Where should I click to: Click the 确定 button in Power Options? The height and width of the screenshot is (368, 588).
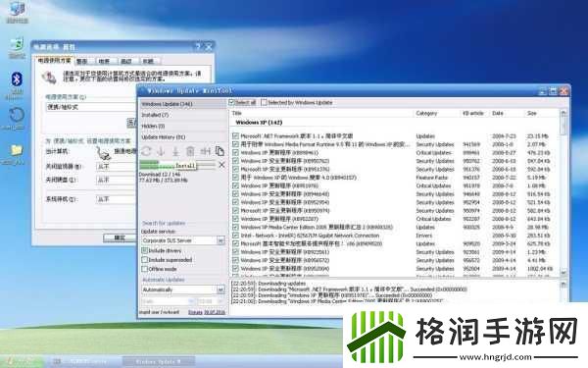pyautogui.click(x=120, y=237)
